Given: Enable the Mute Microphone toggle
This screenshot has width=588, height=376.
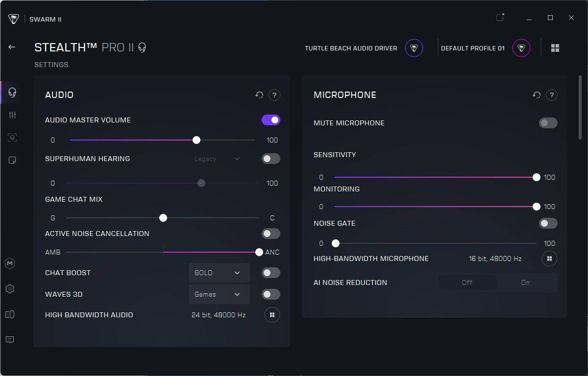Looking at the screenshot, I should [x=548, y=123].
